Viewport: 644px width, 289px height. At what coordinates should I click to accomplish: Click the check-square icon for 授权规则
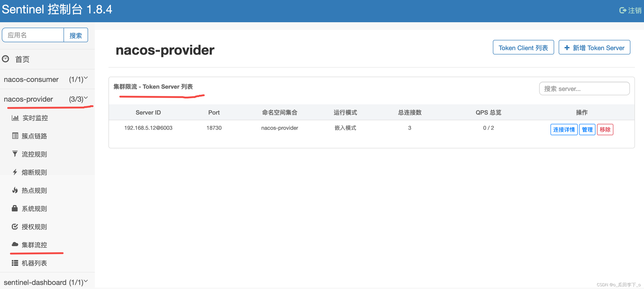15,226
